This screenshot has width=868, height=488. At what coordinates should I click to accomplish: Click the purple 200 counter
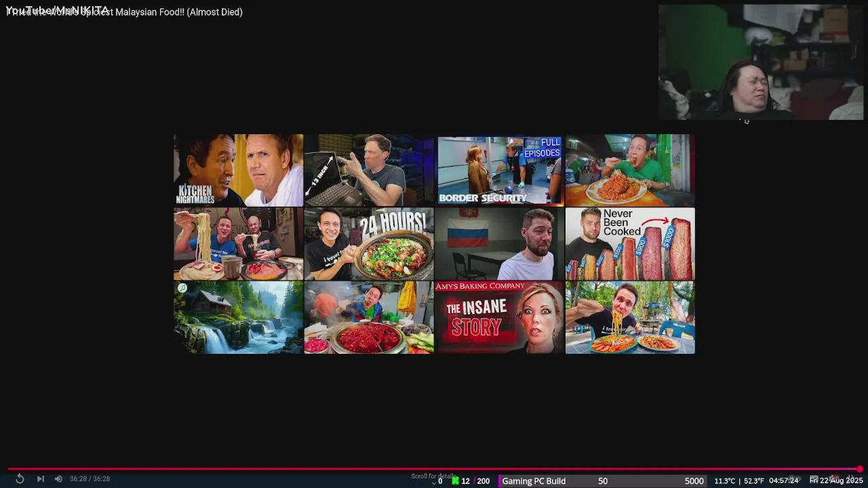[x=483, y=481]
